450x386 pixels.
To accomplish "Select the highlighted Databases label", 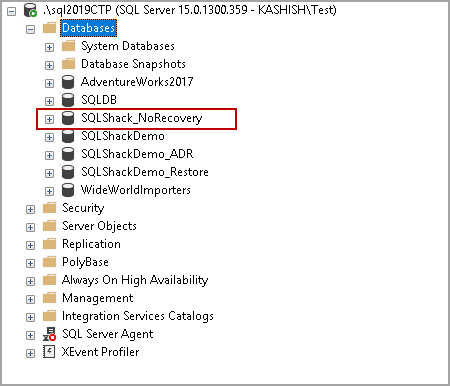I will 88,28.
